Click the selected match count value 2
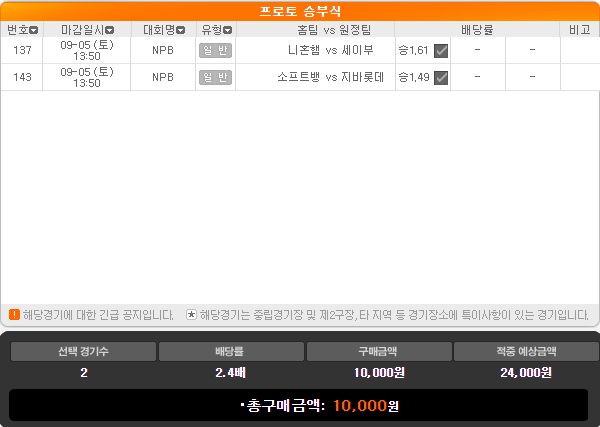 (84, 373)
